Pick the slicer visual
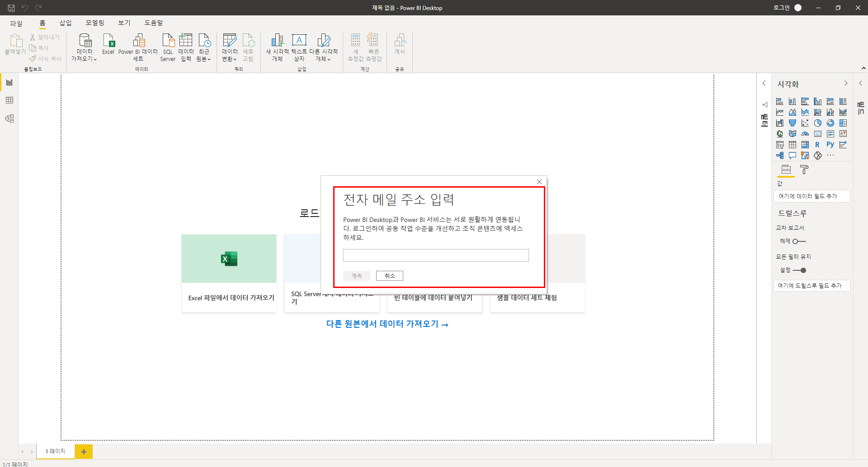The width and height of the screenshot is (868, 467). [x=780, y=145]
